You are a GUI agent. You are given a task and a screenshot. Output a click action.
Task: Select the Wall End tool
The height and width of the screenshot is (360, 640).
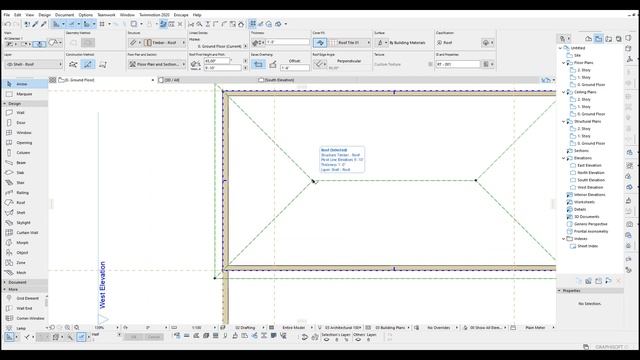click(x=25, y=308)
